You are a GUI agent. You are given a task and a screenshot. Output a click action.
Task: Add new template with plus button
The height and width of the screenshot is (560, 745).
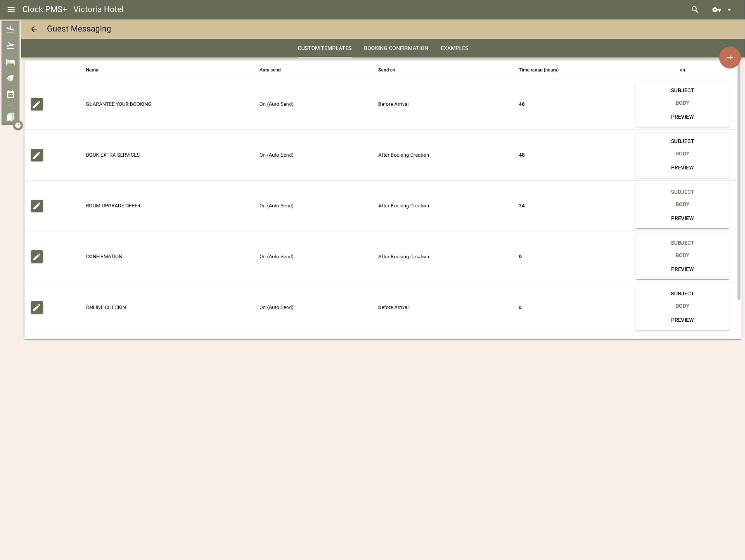(729, 57)
